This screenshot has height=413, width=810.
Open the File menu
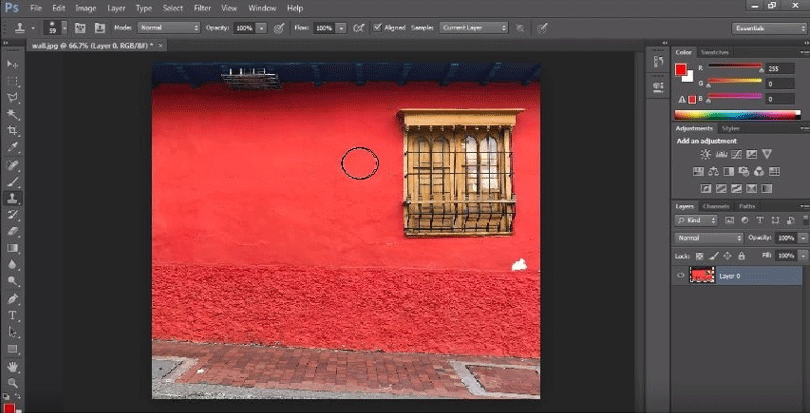[x=36, y=8]
